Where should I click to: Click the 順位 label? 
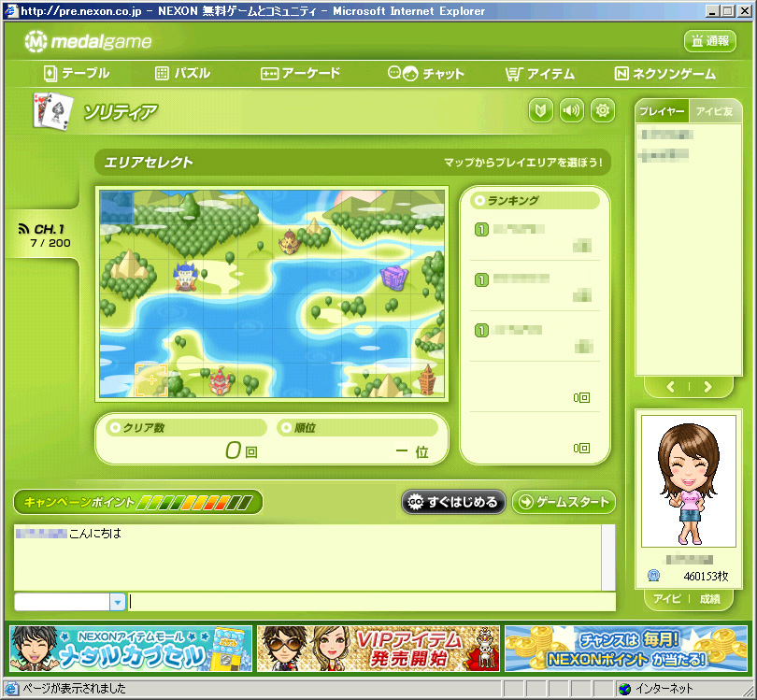pyautogui.click(x=305, y=428)
